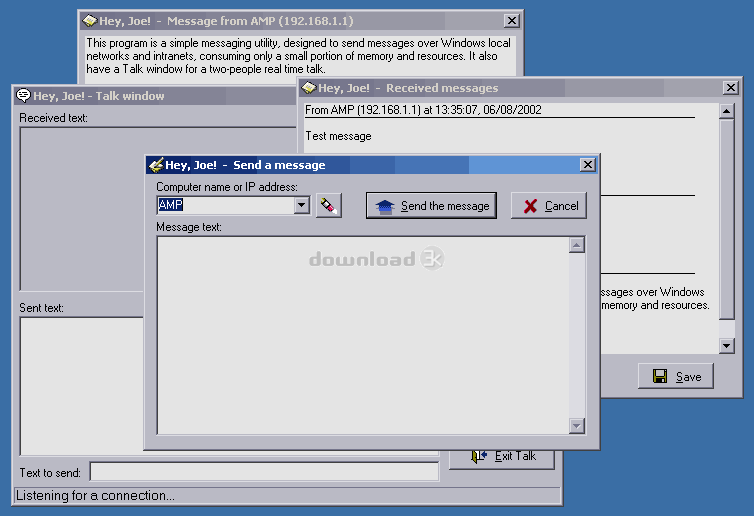
Task: Click the Send a message title icon
Action: (x=156, y=165)
